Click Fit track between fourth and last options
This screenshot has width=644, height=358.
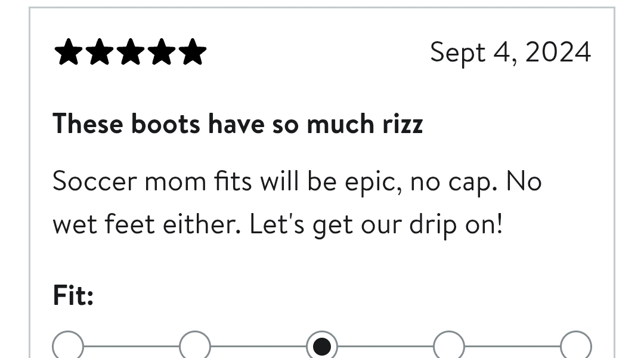pos(512,346)
